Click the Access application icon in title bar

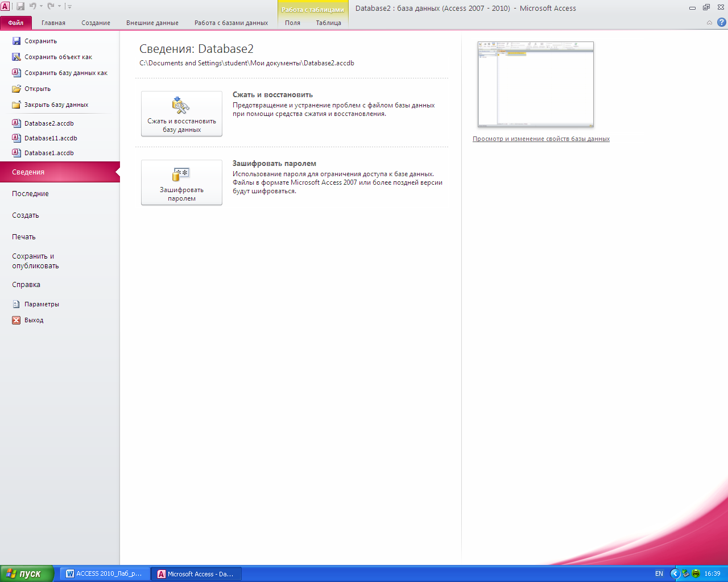(x=5, y=6)
